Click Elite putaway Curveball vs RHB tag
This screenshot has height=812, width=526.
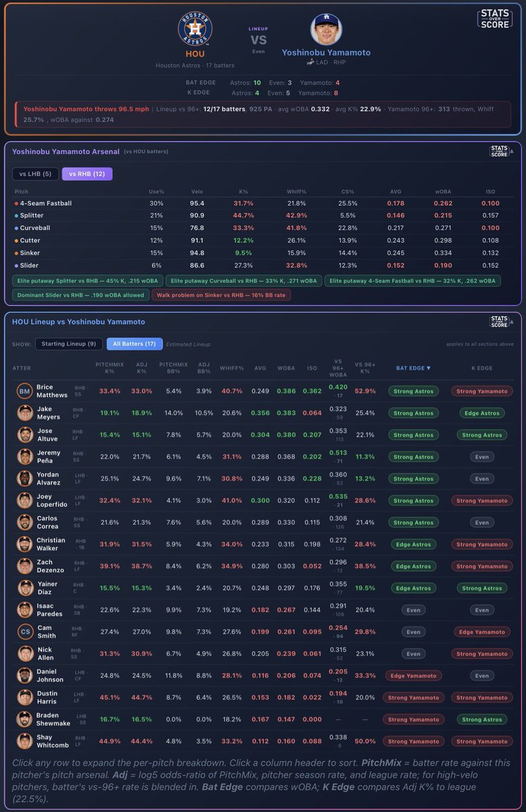click(243, 281)
